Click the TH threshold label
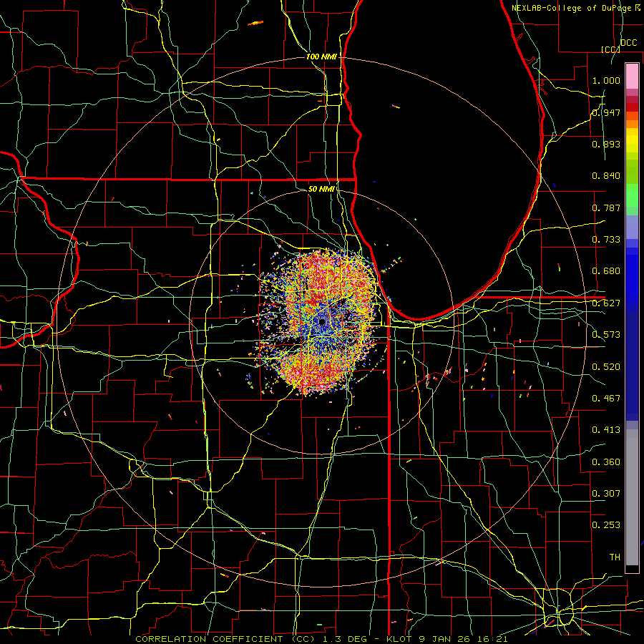Screen dimensions: 644x644 pyautogui.click(x=615, y=557)
